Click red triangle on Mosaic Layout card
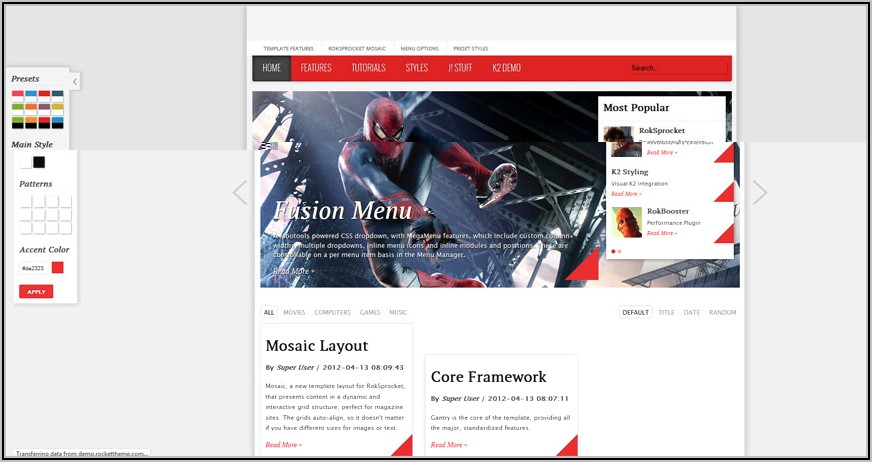The height and width of the screenshot is (462, 872). pyautogui.click(x=402, y=446)
